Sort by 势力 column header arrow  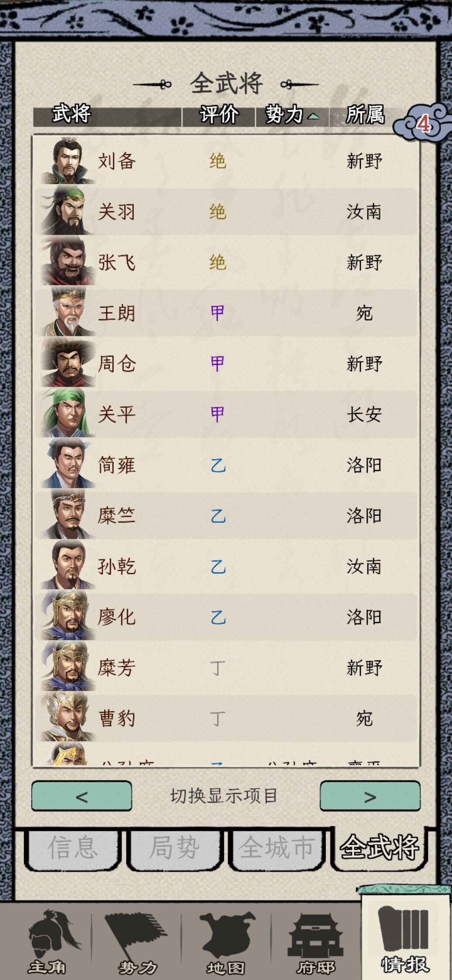pos(313,116)
